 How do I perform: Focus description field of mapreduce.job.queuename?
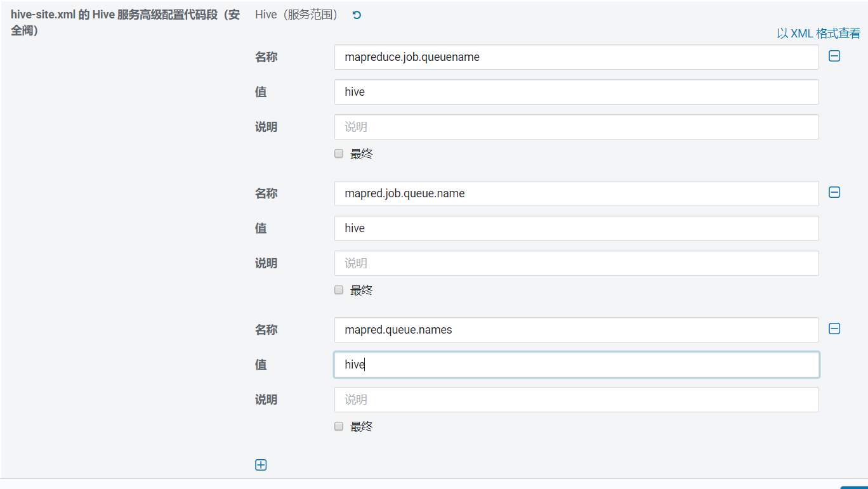576,127
